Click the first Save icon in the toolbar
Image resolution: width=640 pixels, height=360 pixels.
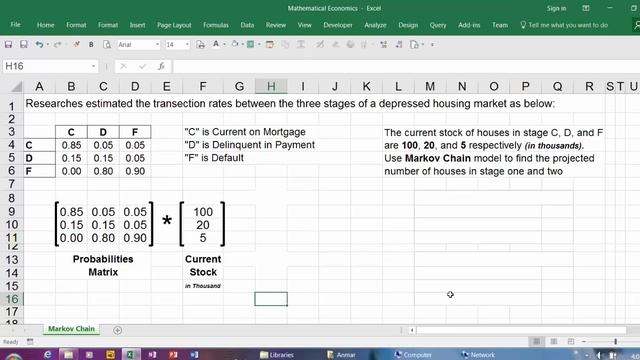[8, 44]
